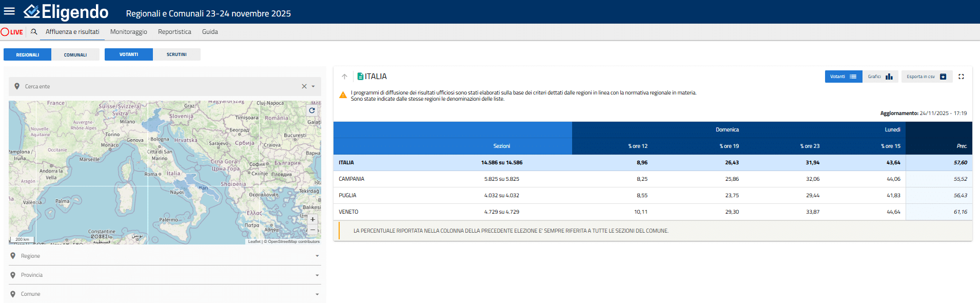Clear the Cerca ente field
The height and width of the screenshot is (303, 980).
pyautogui.click(x=304, y=86)
